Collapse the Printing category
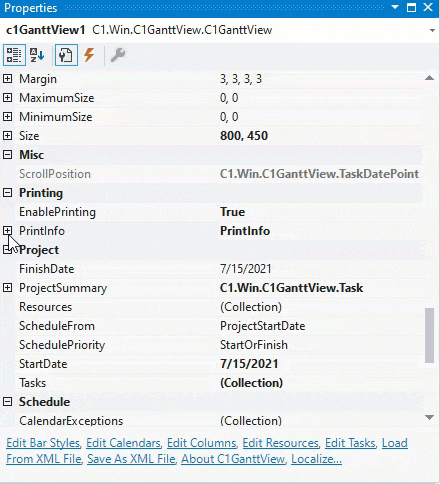 coord(8,193)
